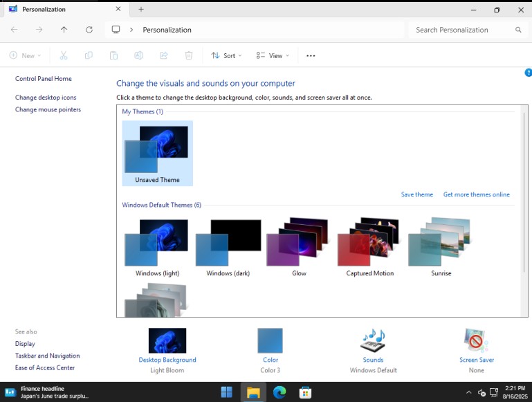Click the Rename icon in toolbar
Viewport: 532px width, 402px height.
[x=139, y=55]
